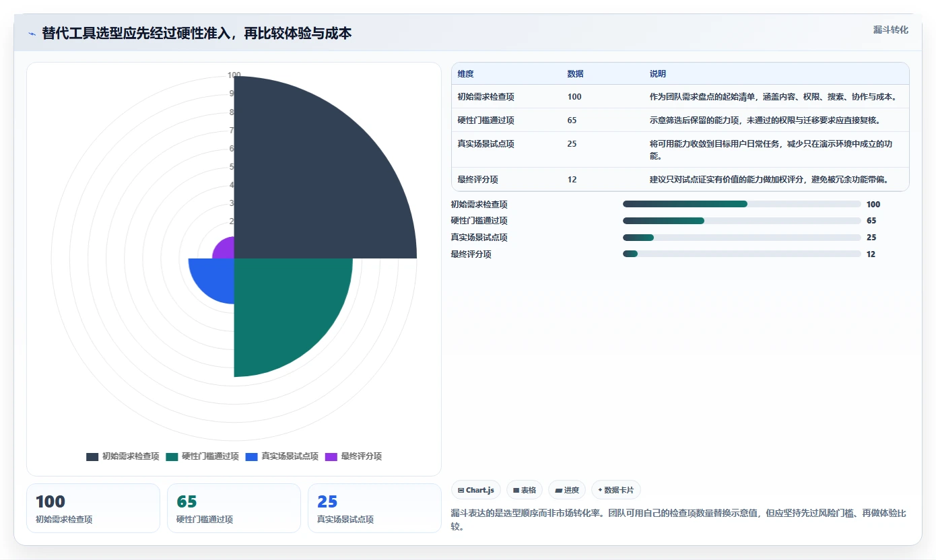Select 初始需求检查项 table row cell
Screen dimensions: 936x560
coord(486,97)
